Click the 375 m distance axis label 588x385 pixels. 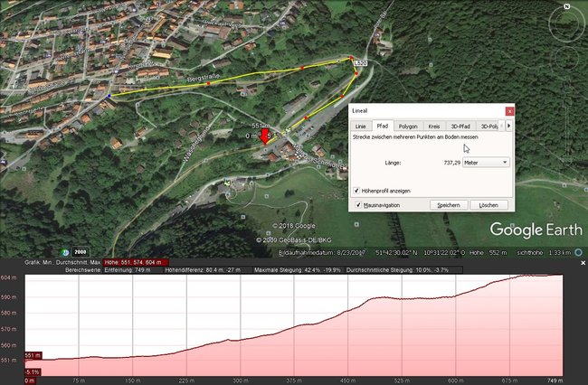[x=294, y=380]
